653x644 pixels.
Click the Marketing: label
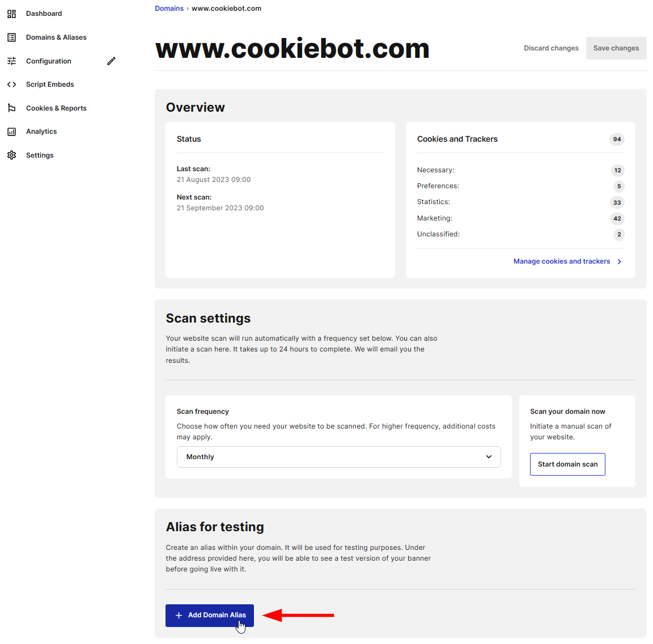click(x=434, y=218)
